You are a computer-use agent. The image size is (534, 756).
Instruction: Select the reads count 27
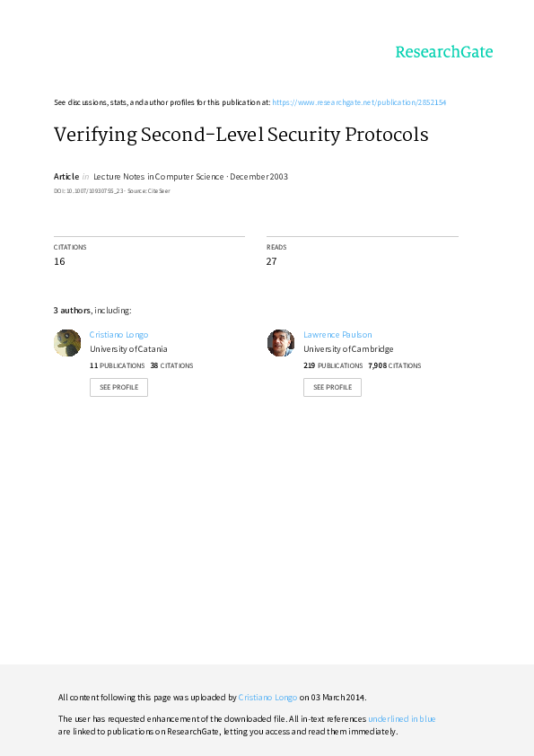click(271, 261)
